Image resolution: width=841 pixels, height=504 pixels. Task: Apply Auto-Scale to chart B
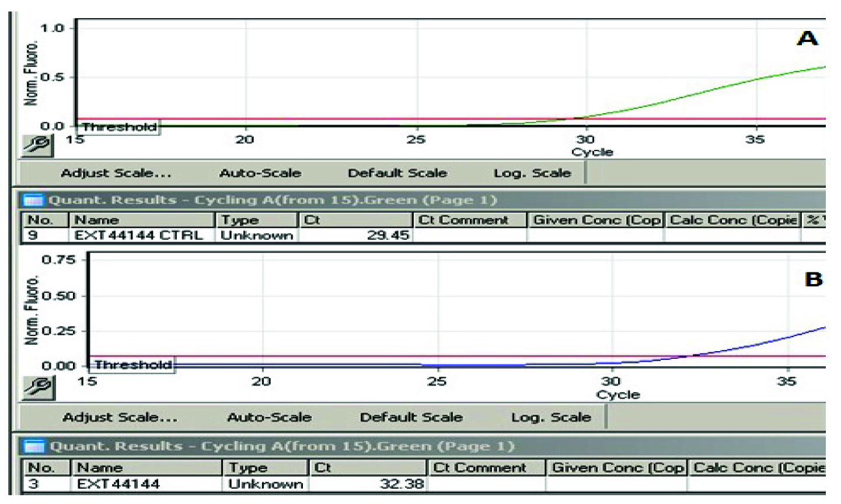(x=269, y=417)
